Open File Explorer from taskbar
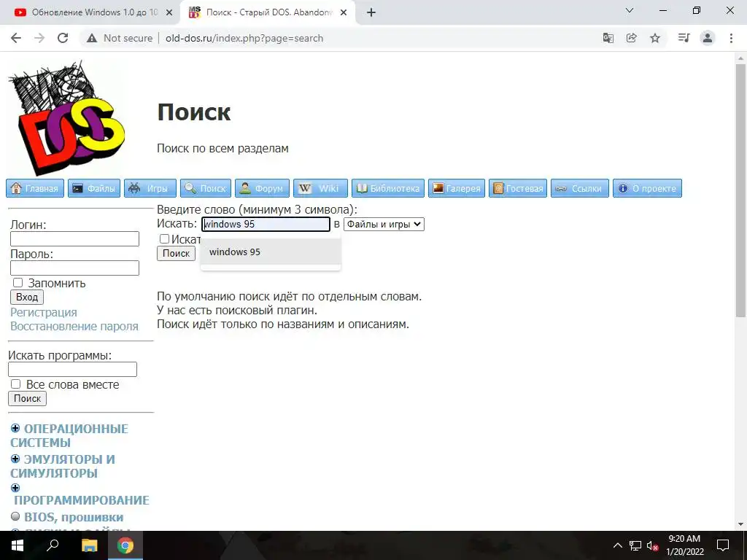This screenshot has height=560, width=747. (x=89, y=545)
